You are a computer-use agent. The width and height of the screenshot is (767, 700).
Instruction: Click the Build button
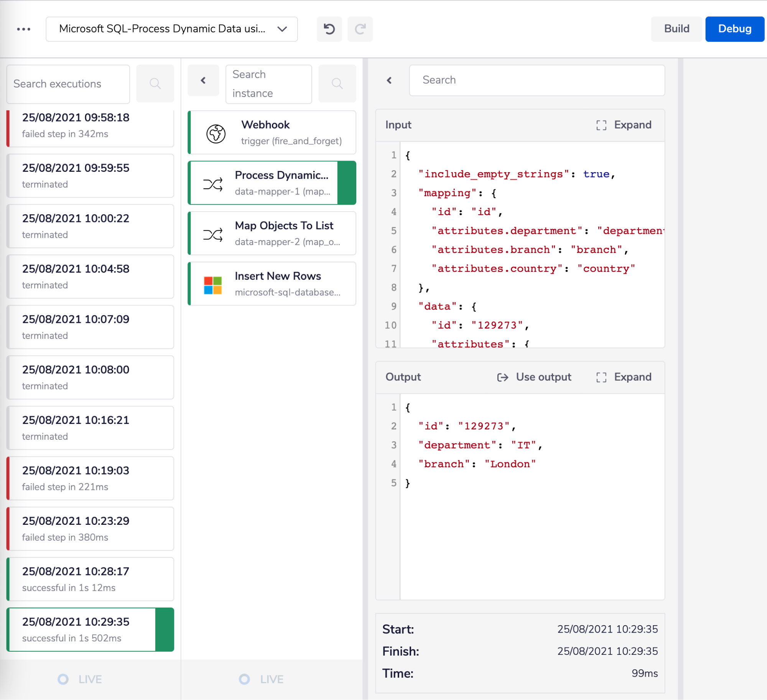coord(676,29)
